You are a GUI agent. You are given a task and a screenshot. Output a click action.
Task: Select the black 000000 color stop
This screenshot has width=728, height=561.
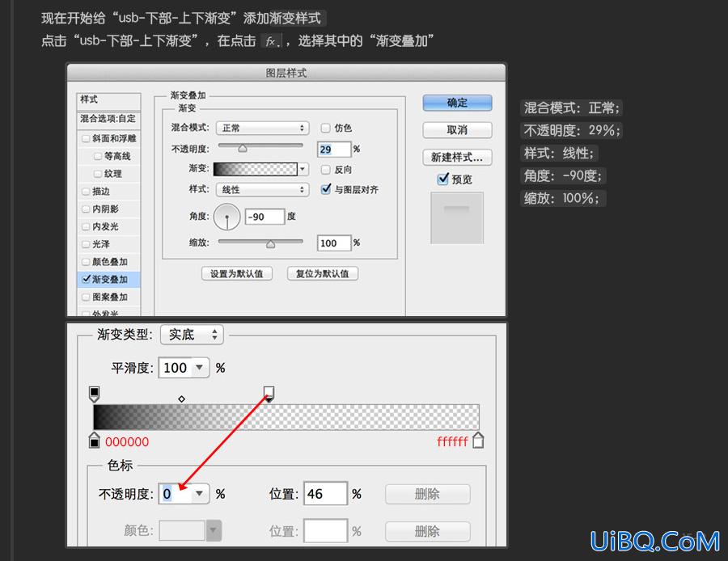point(95,441)
